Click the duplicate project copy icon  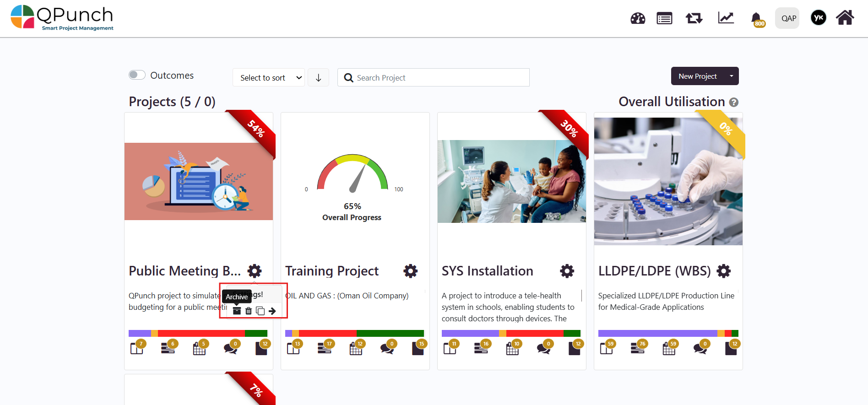click(260, 311)
